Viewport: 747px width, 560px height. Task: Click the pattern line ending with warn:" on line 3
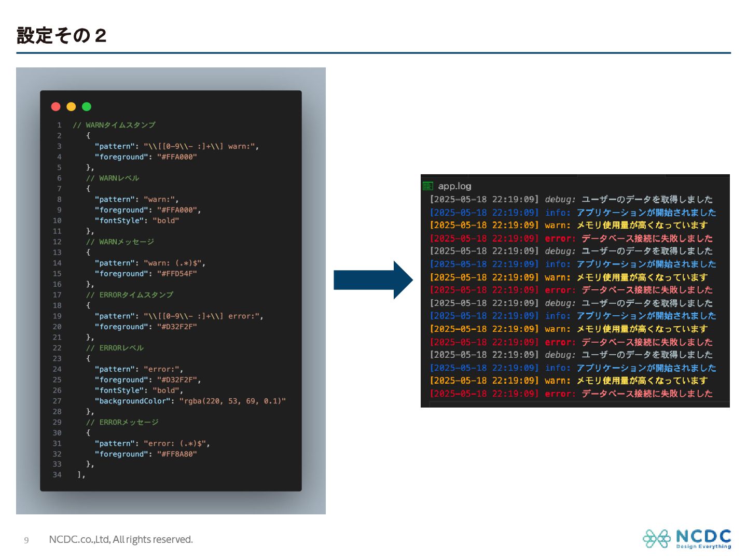pyautogui.click(x=177, y=147)
